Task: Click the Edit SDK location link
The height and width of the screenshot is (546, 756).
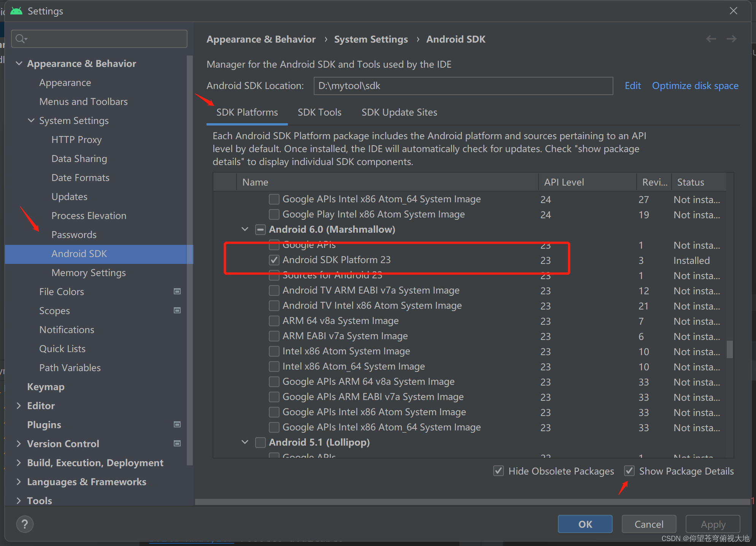Action: 633,86
